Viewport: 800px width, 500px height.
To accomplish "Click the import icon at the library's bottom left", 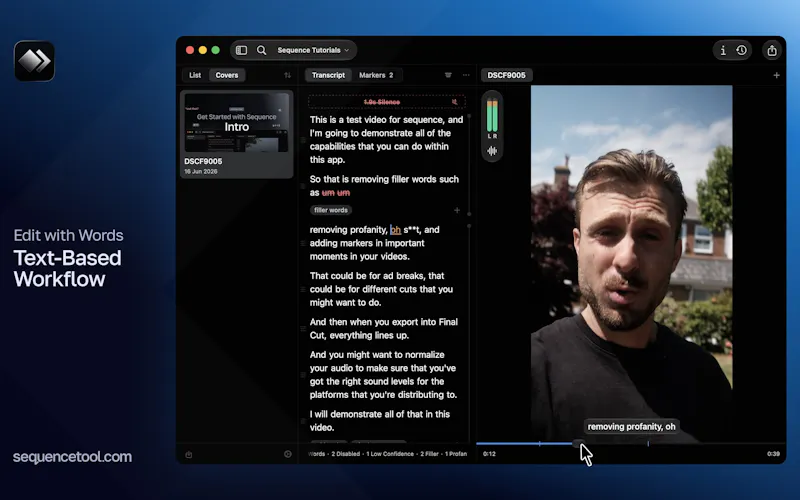I will [189, 454].
